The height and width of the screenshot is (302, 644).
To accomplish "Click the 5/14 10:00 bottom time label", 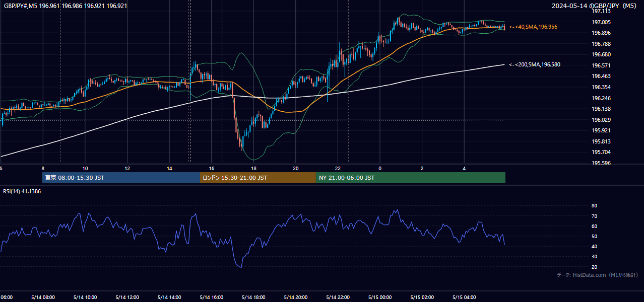I will (85, 297).
